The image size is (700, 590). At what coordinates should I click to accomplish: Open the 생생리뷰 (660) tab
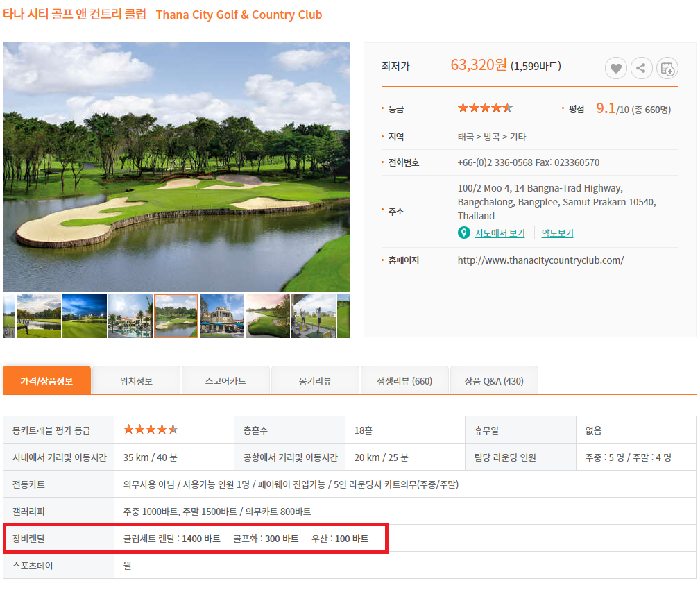(x=404, y=380)
